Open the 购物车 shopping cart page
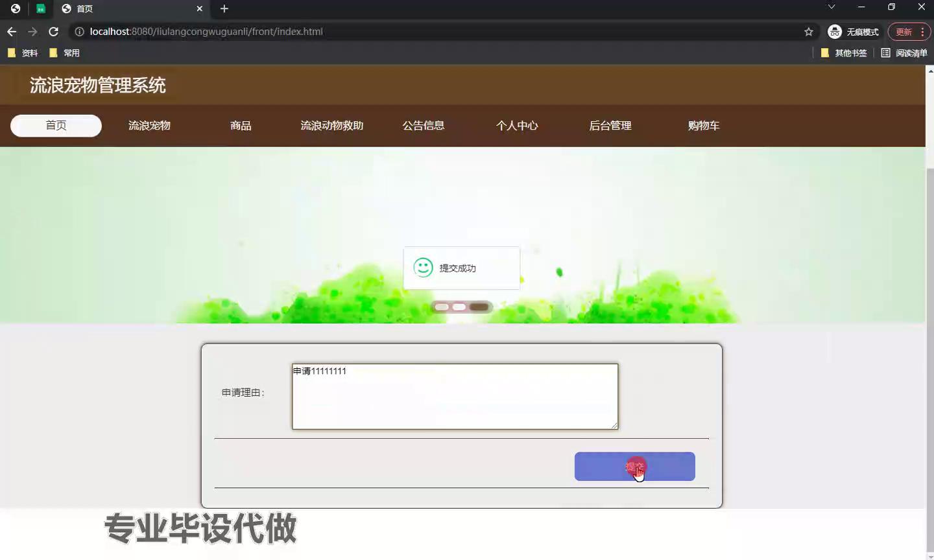This screenshot has width=934, height=560. coord(704,126)
